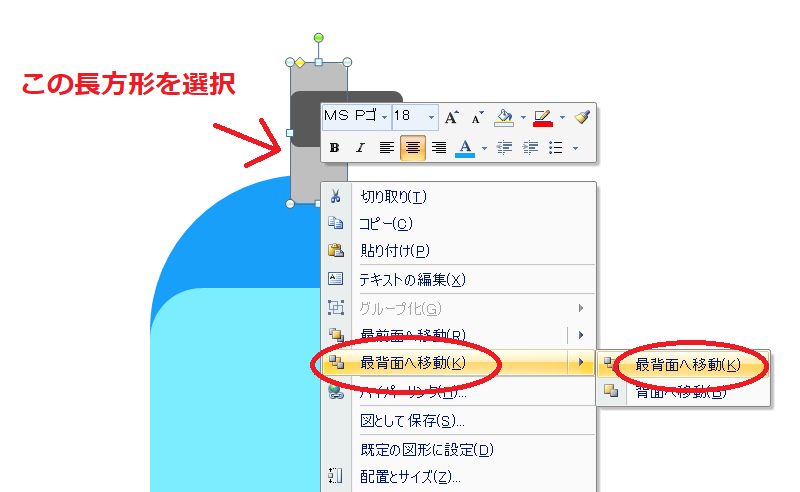Click the Grow Font icon
800x492 pixels.
point(451,117)
